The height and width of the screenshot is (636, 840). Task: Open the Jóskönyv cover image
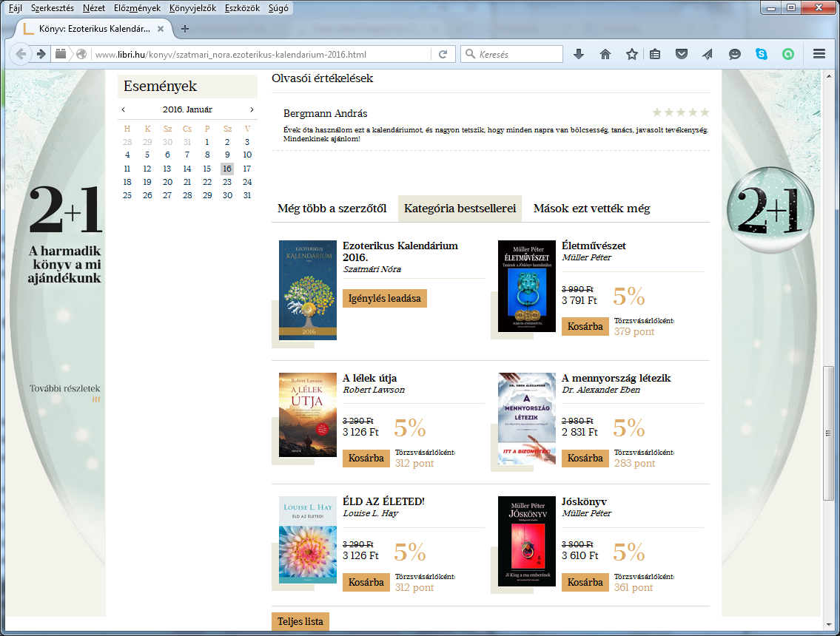coord(527,541)
